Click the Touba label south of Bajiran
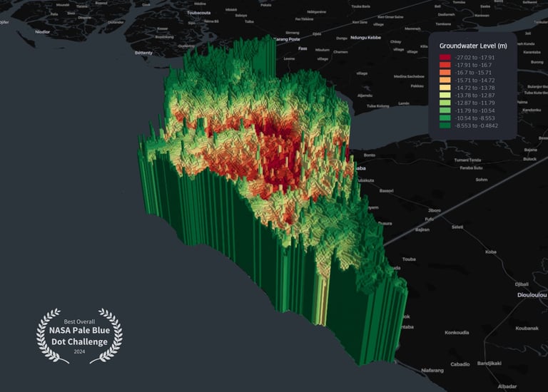 tap(409, 259)
